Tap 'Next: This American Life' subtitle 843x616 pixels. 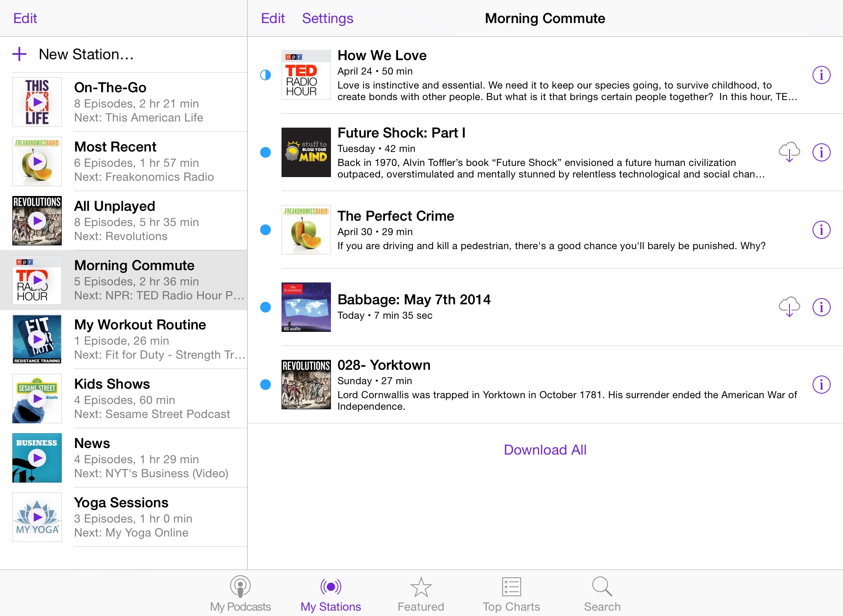[138, 118]
